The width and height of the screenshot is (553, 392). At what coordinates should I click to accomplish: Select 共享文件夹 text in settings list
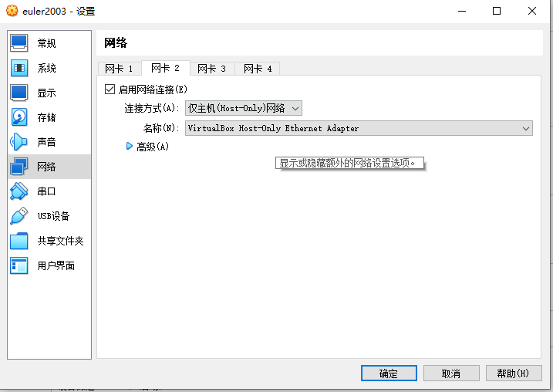tap(60, 241)
